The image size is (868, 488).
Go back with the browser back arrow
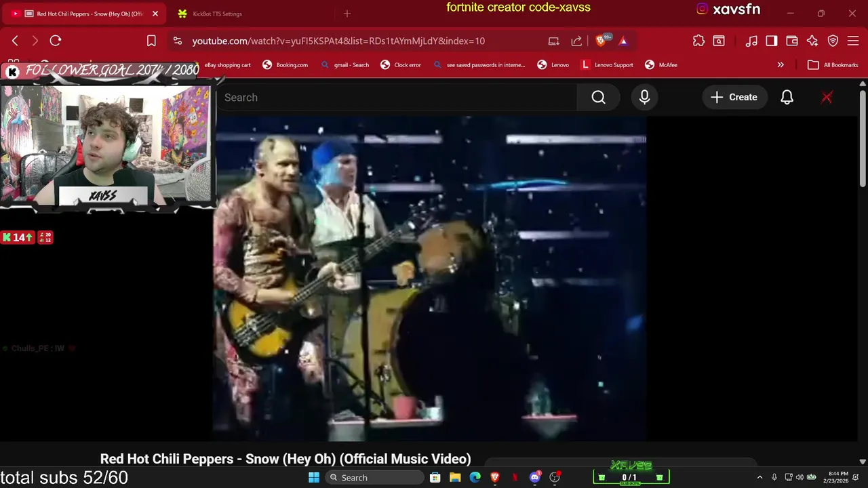[15, 41]
